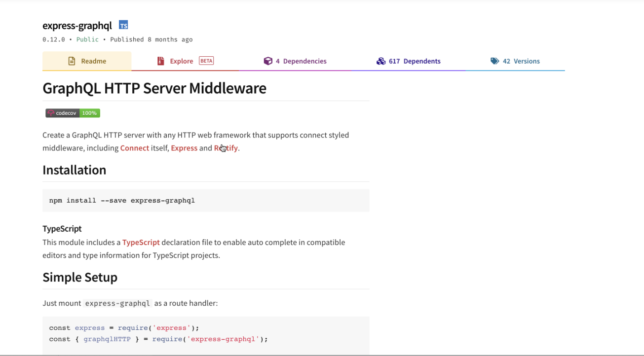Click the Simple Setup heading
The width and height of the screenshot is (644, 356).
click(80, 277)
